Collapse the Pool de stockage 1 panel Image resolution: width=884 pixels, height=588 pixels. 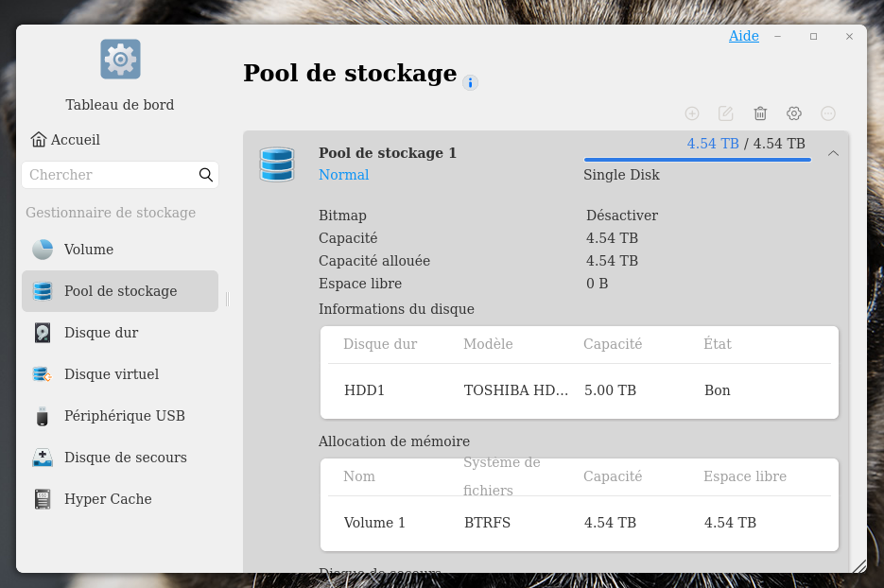833,153
